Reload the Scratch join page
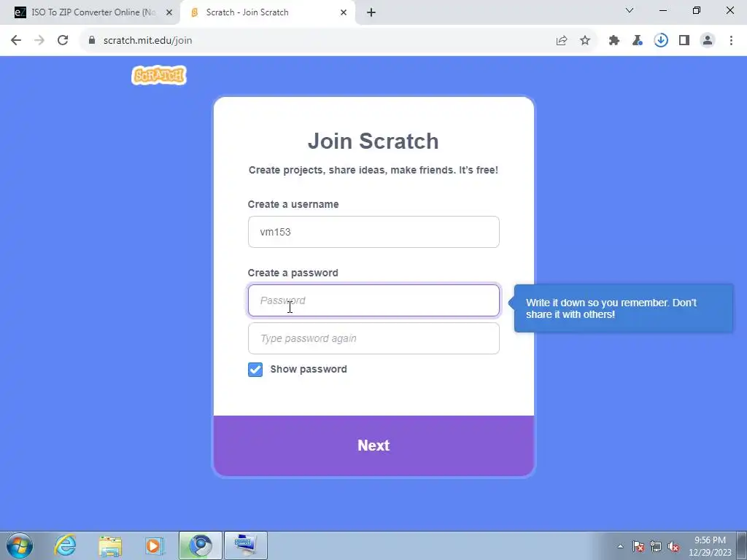Viewport: 747px width, 560px height. pos(63,41)
